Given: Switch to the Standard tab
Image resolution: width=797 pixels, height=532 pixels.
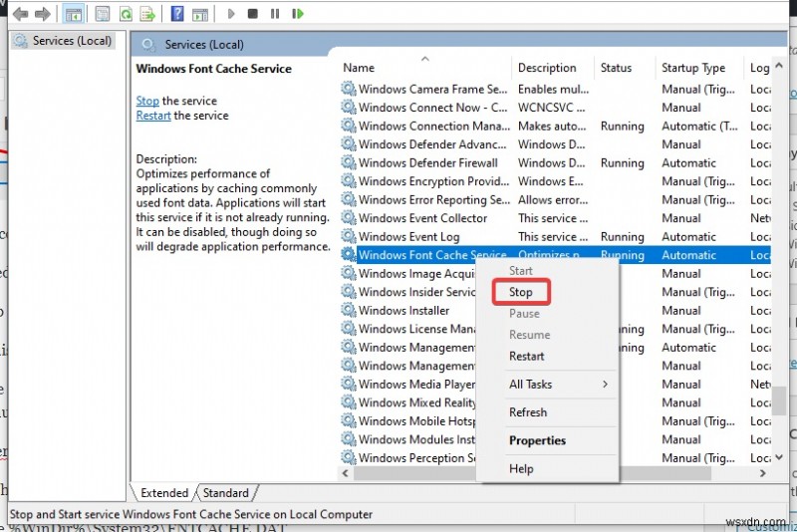Looking at the screenshot, I should pos(226,493).
